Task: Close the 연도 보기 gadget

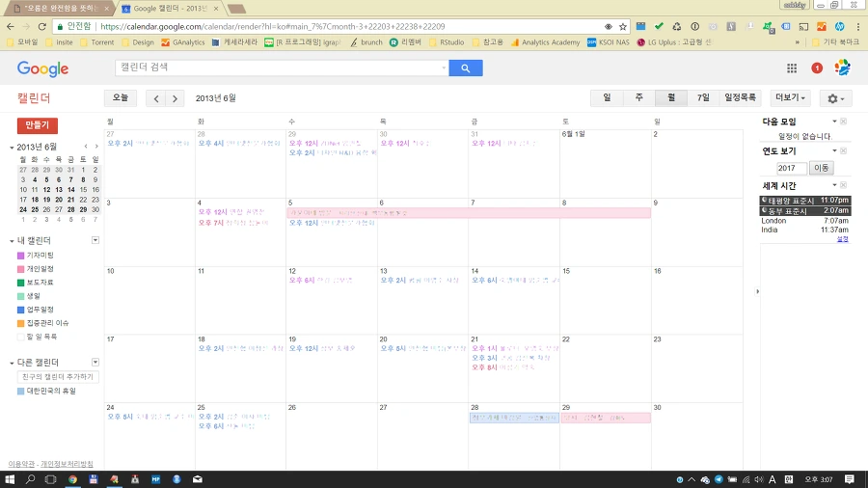Action: tap(843, 150)
